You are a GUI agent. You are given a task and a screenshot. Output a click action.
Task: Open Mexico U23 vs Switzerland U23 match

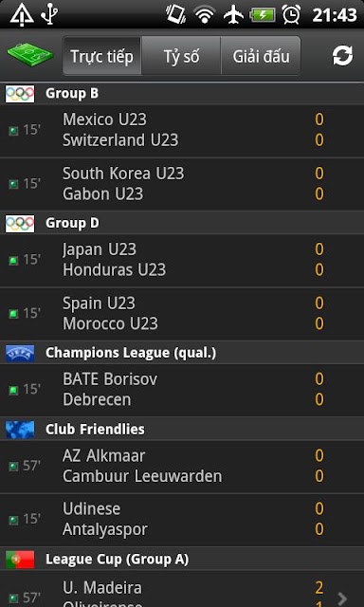[182, 131]
